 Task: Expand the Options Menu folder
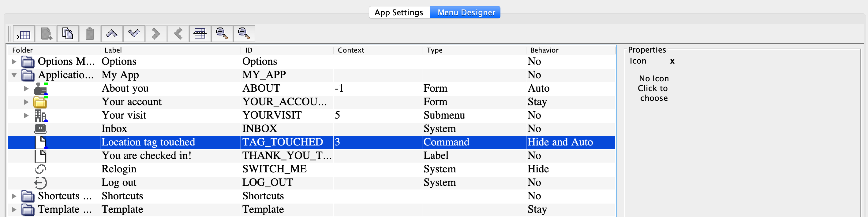coord(14,61)
